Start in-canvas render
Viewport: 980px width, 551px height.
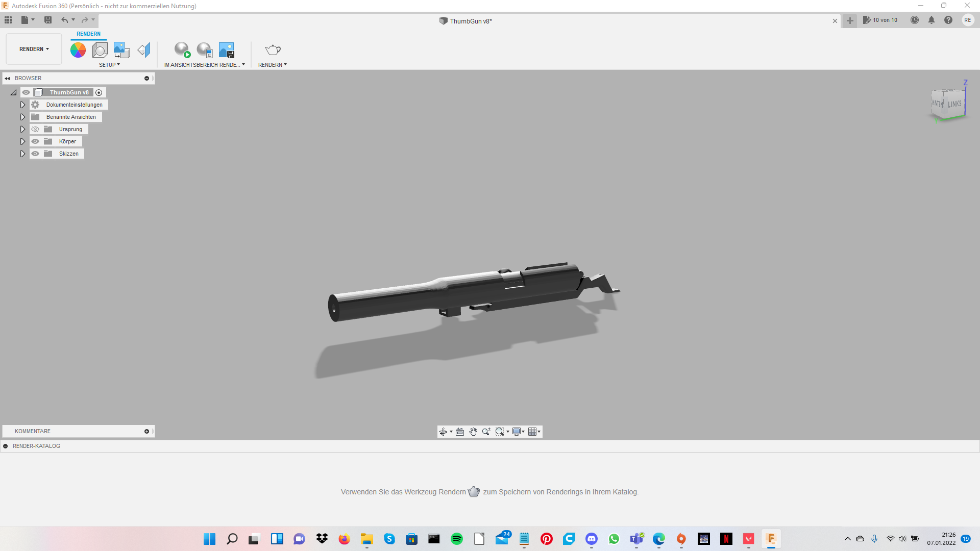click(182, 49)
